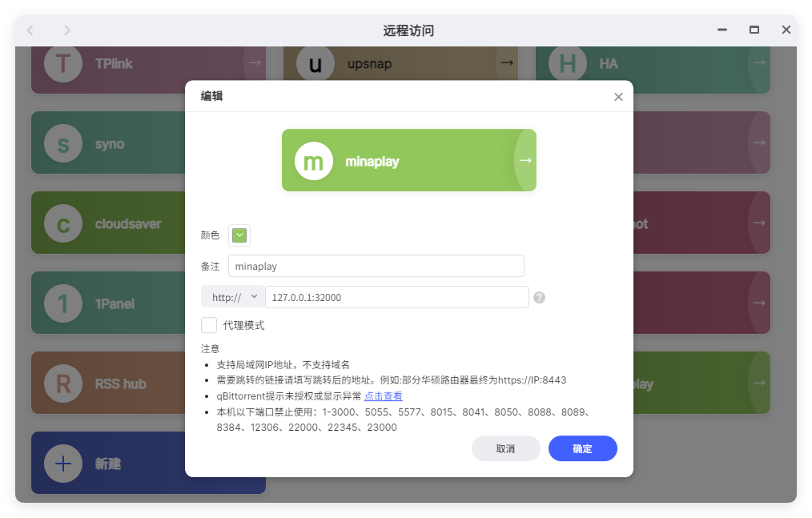
Task: Enable the 代理模式 checkbox
Action: click(209, 325)
